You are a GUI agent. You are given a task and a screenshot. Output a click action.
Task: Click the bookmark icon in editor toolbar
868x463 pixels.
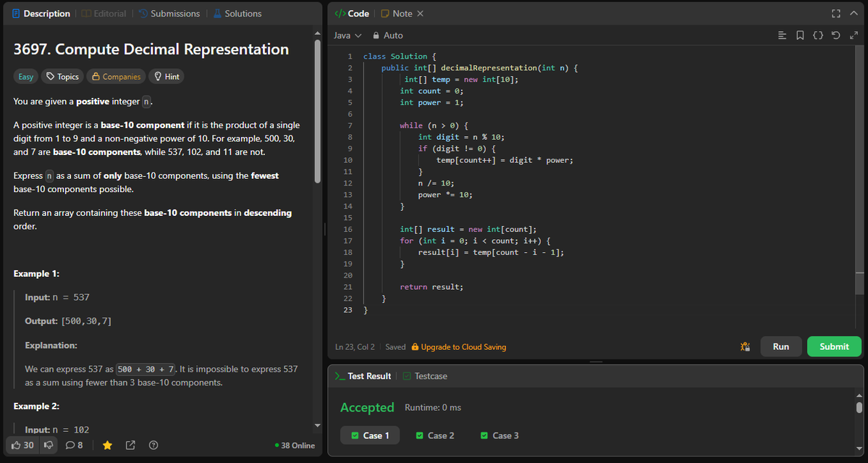click(x=800, y=36)
